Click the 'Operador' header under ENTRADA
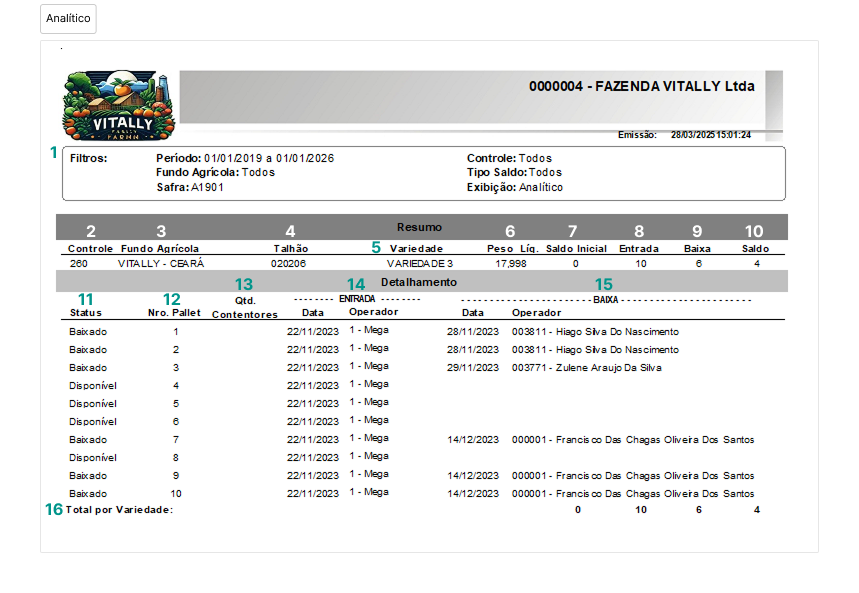The height and width of the screenshot is (593, 859). tap(374, 312)
